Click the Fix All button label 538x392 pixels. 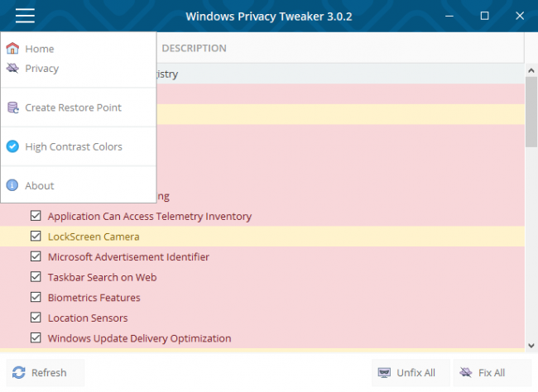(x=492, y=372)
